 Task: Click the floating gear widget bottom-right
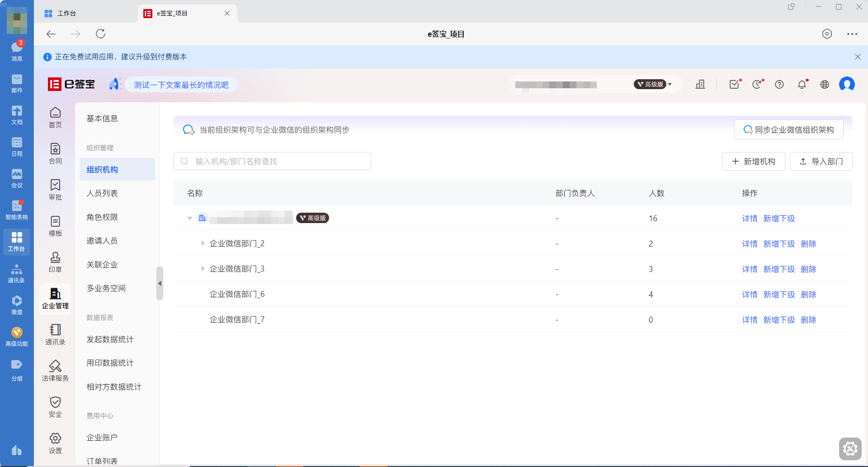point(850,449)
